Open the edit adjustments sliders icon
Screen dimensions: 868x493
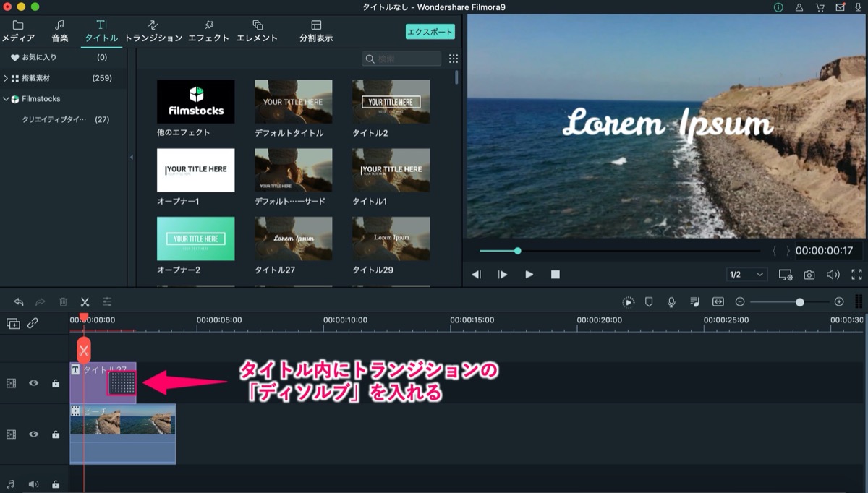[x=107, y=302]
